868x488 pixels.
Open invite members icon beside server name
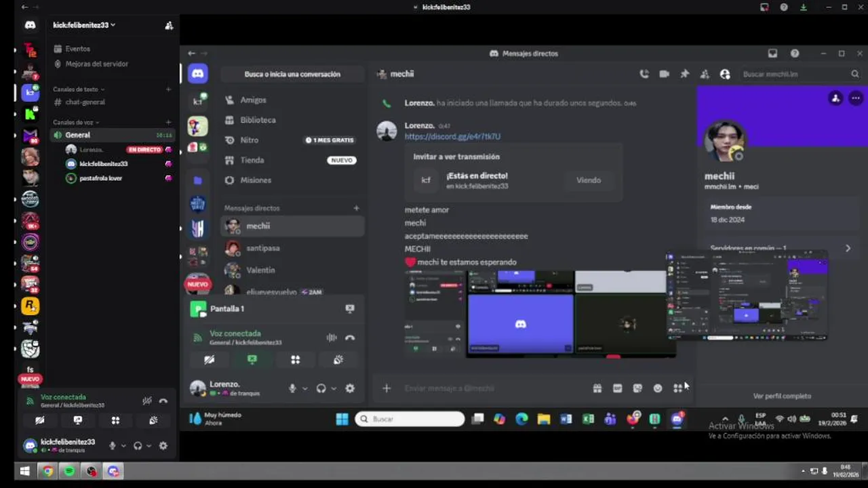(x=169, y=25)
